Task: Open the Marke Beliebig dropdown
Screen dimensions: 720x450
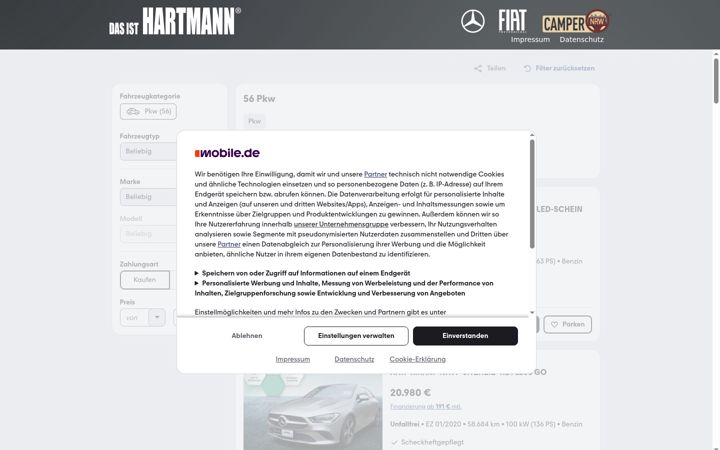Action: [x=148, y=197]
